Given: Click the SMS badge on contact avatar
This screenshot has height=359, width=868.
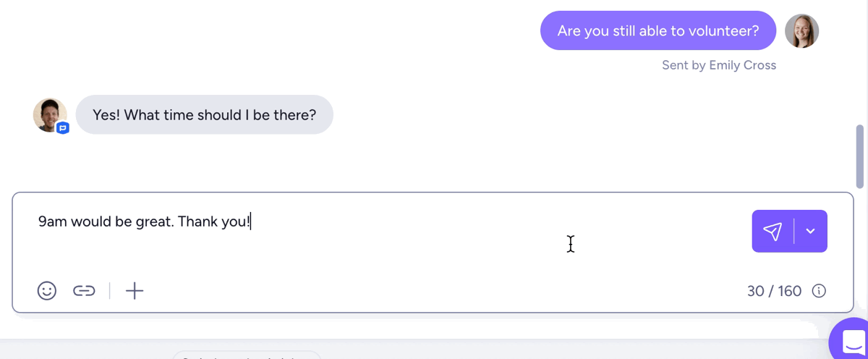Looking at the screenshot, I should click(63, 128).
